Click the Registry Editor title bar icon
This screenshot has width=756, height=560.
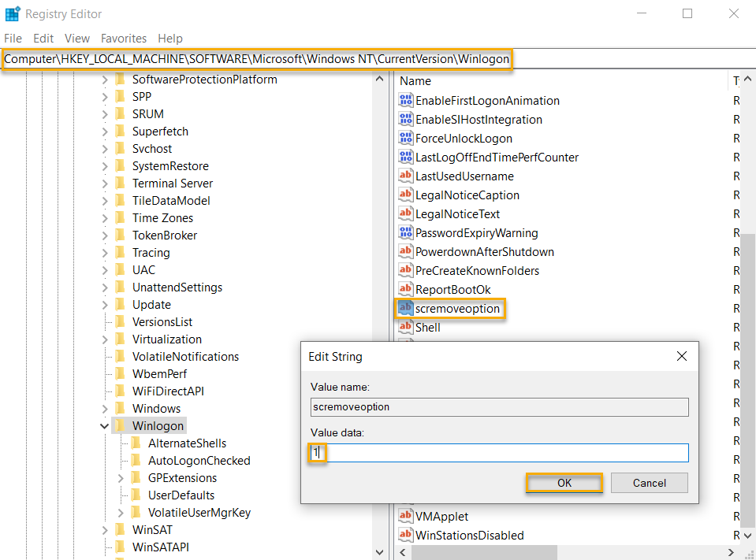pyautogui.click(x=12, y=13)
